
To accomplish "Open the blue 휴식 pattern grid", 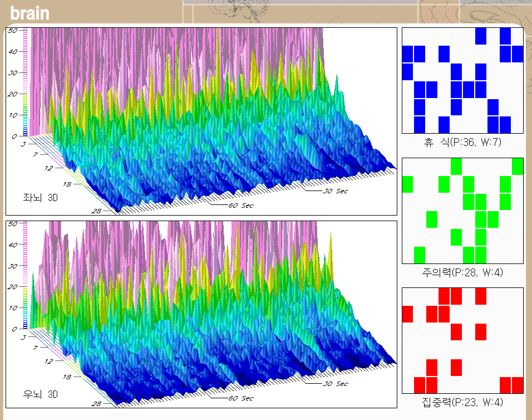I will pos(462,81).
